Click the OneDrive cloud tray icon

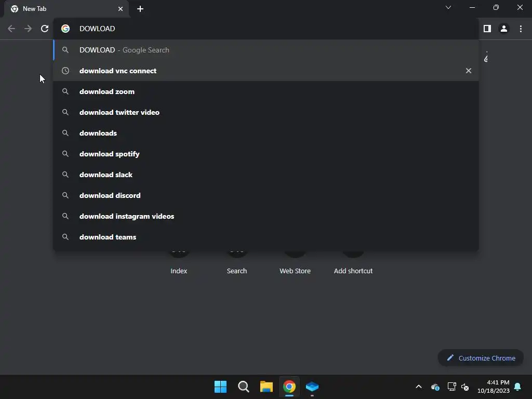[x=435, y=387]
